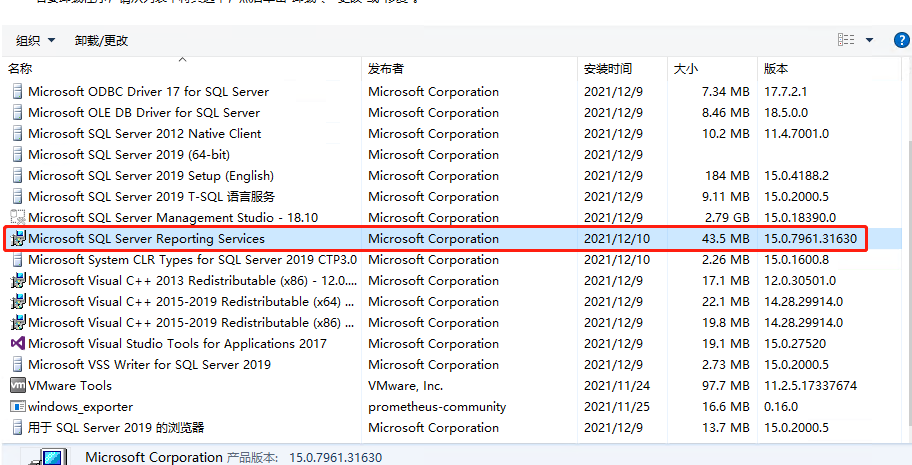Click the 卸载/更改 button
Image resolution: width=912 pixels, height=465 pixels.
coord(101,40)
